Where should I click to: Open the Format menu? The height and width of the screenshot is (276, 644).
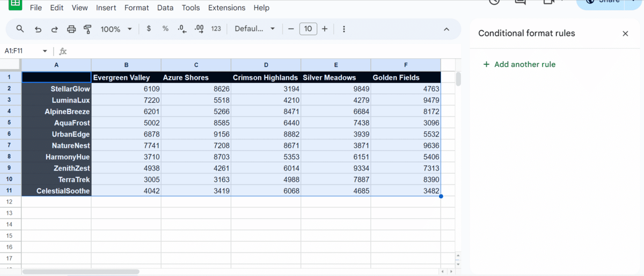[136, 8]
